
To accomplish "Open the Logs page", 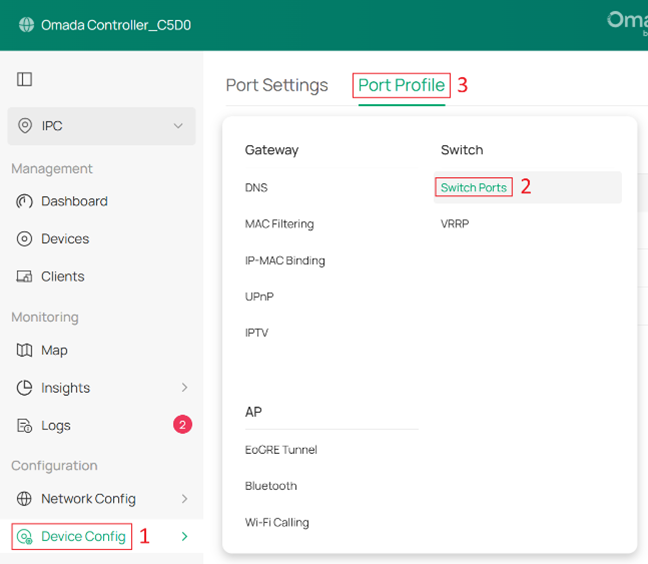I will pyautogui.click(x=56, y=426).
